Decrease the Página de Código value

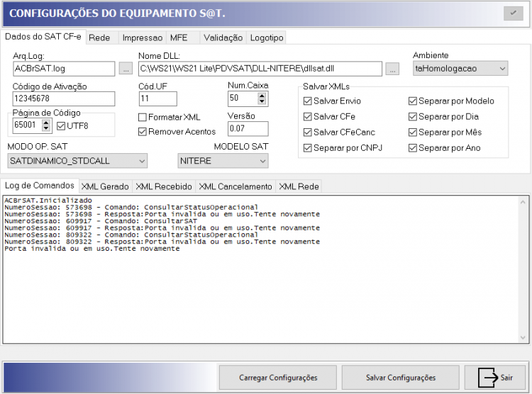tap(46, 128)
